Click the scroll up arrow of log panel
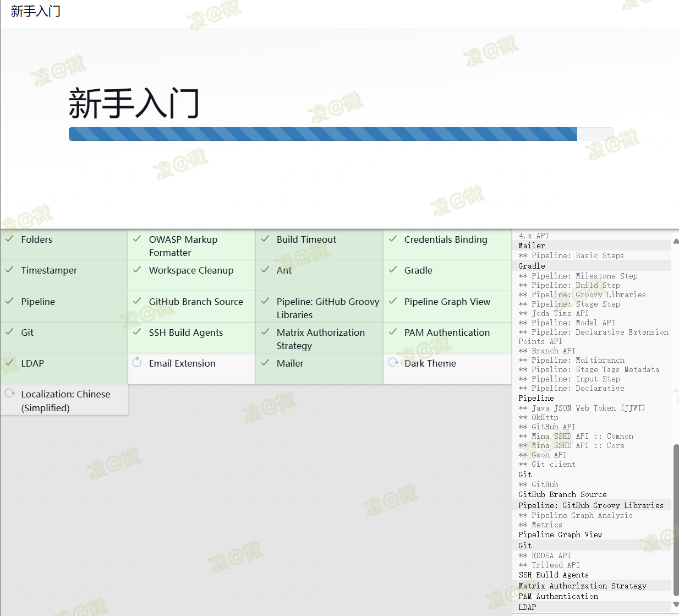This screenshot has width=679, height=616. point(676,241)
